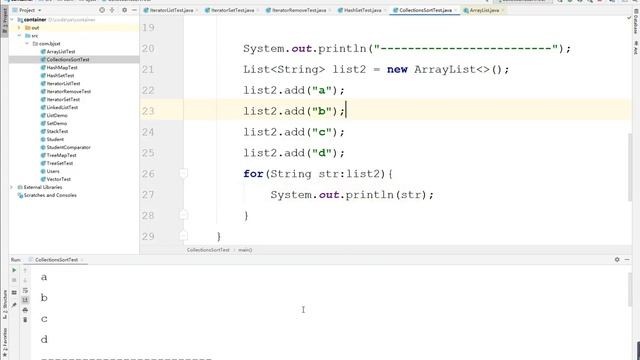
Task: Collapse the for loop fold marker on line 26
Action: (x=183, y=174)
